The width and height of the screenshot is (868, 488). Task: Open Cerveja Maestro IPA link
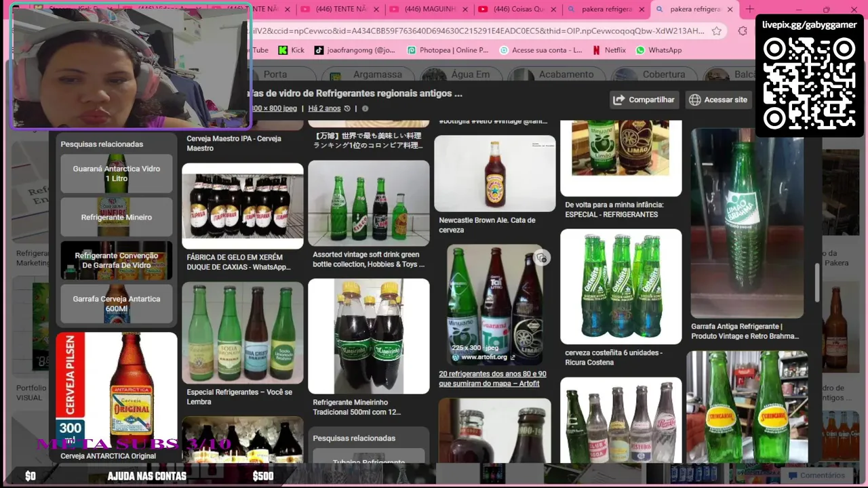234,143
